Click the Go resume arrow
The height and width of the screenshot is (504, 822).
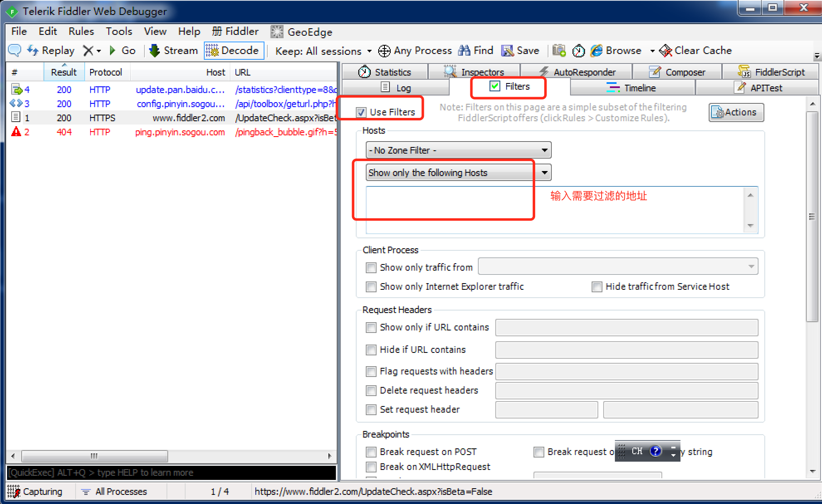click(112, 51)
